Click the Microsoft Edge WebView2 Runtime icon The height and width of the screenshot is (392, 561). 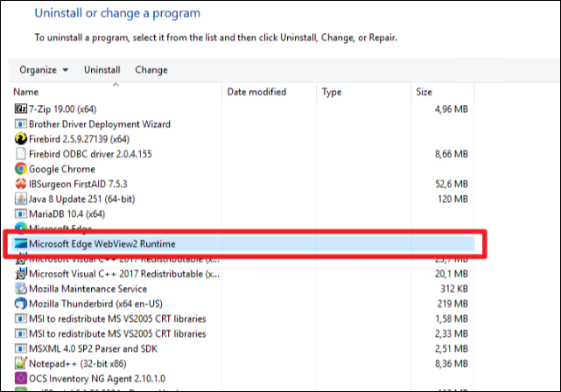[x=21, y=244]
